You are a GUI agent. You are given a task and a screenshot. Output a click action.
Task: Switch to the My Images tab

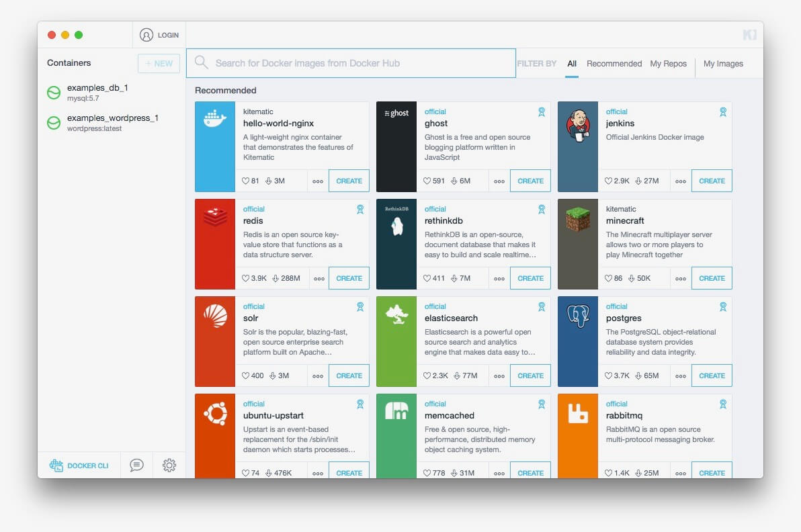(722, 63)
